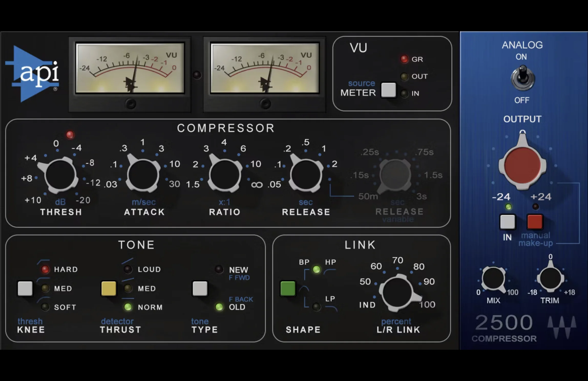Click the infinity symbol on RATIO dial

click(257, 185)
